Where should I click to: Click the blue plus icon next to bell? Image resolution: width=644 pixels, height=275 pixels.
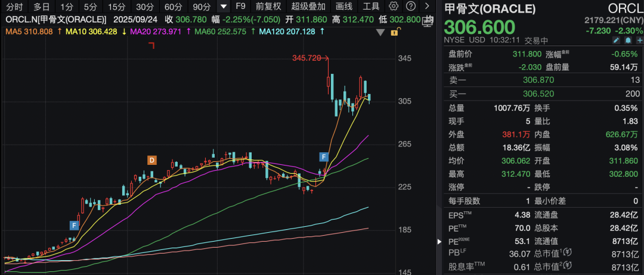coord(639,40)
